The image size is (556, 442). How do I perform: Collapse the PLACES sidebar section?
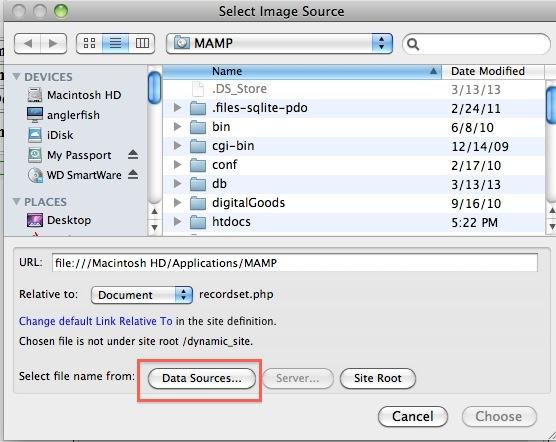pos(16,201)
